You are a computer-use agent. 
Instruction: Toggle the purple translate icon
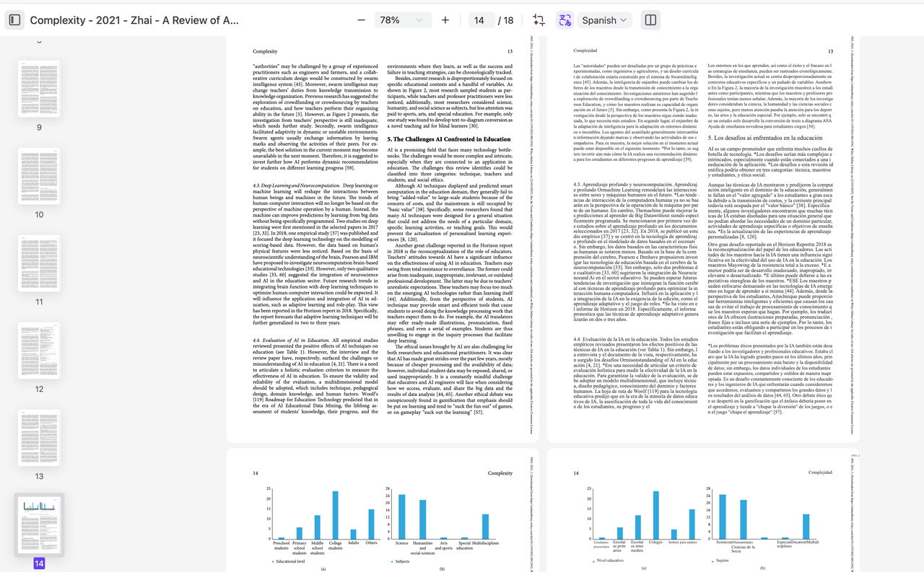click(x=565, y=20)
